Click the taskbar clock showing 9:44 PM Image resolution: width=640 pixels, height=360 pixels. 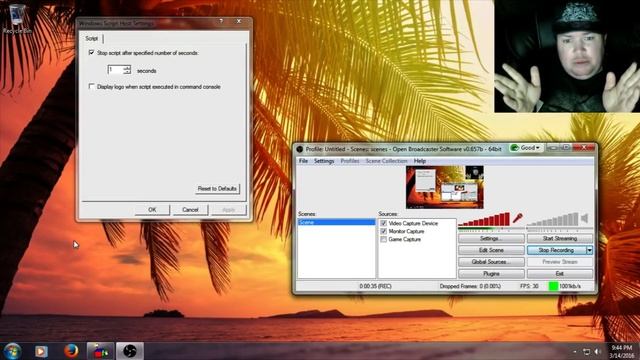(x=622, y=351)
